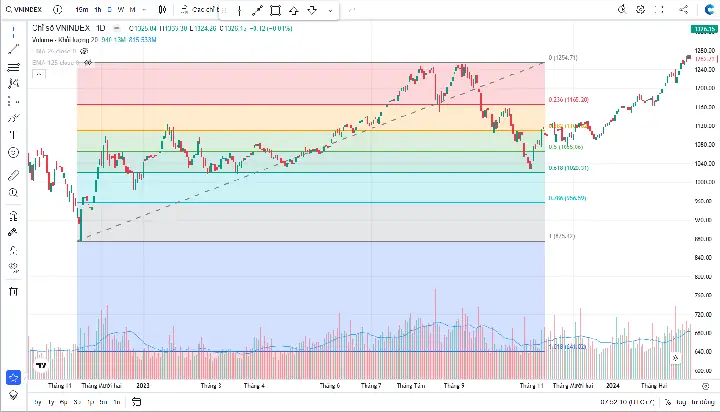Collapse the indicator legend arrow box
The width and height of the screenshot is (720, 412).
pyautogui.click(x=39, y=74)
